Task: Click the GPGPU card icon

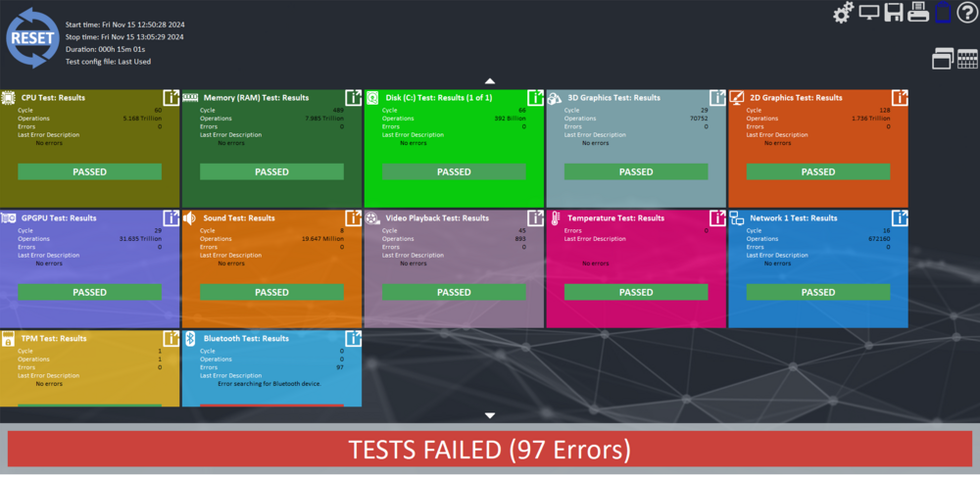Action: tap(8, 218)
